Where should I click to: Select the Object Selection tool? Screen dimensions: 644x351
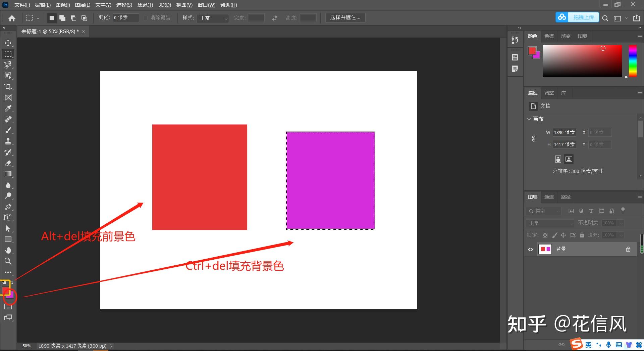(x=8, y=76)
